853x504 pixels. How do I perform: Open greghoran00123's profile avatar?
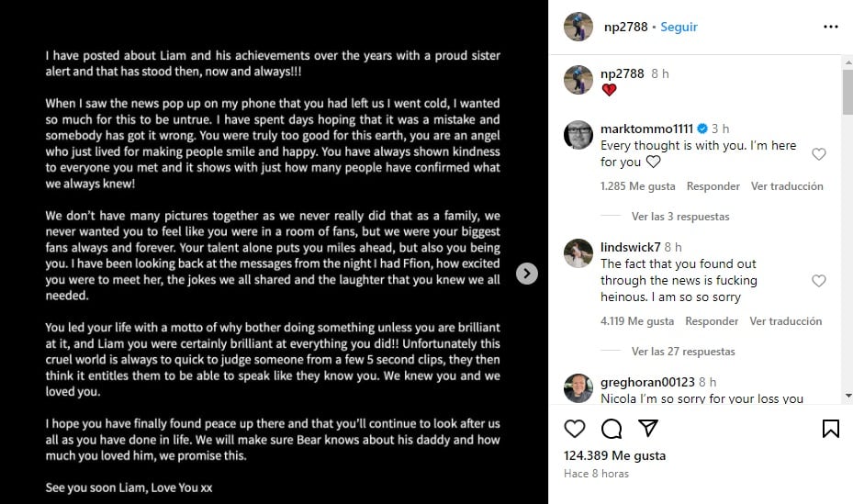click(578, 388)
